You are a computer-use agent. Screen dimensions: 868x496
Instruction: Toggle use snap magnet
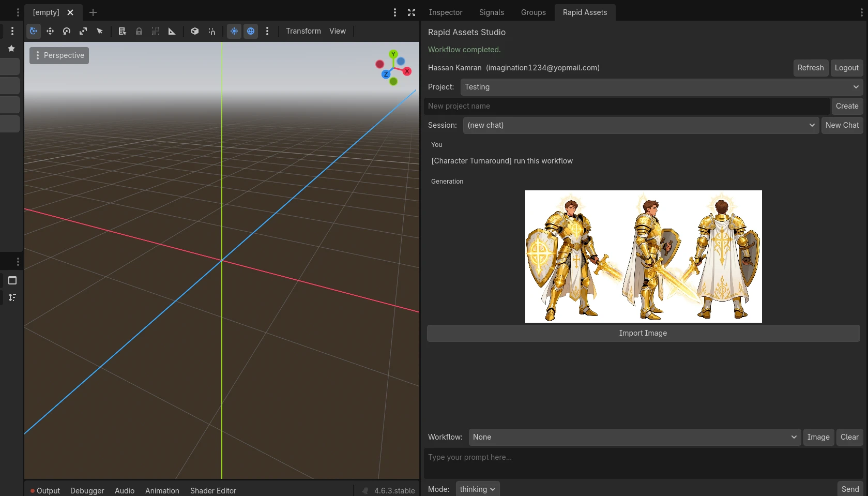(211, 31)
